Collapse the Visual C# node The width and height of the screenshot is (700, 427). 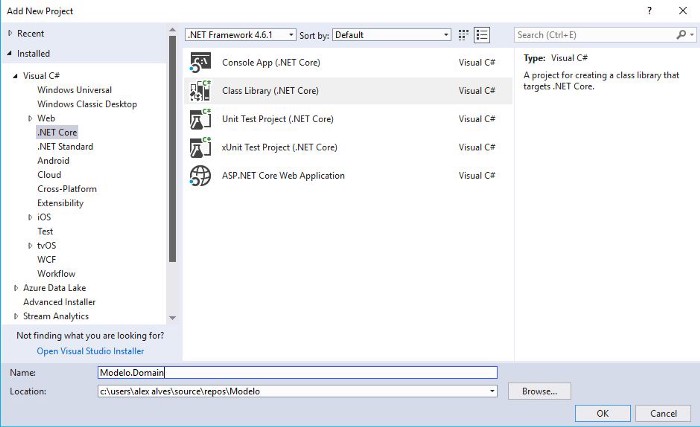click(x=15, y=76)
